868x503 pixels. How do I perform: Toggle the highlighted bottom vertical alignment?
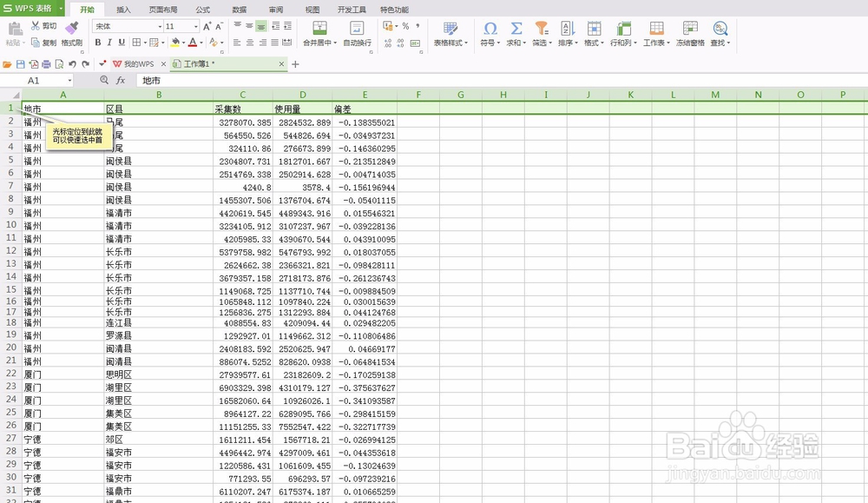pos(261,25)
